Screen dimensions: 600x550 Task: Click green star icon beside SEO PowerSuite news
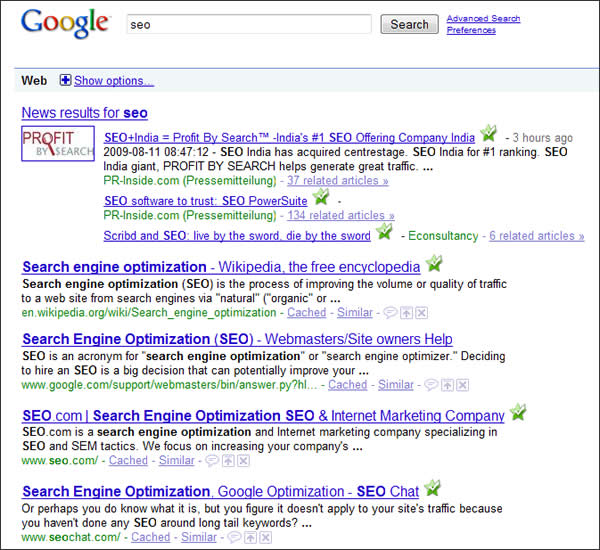[x=320, y=199]
